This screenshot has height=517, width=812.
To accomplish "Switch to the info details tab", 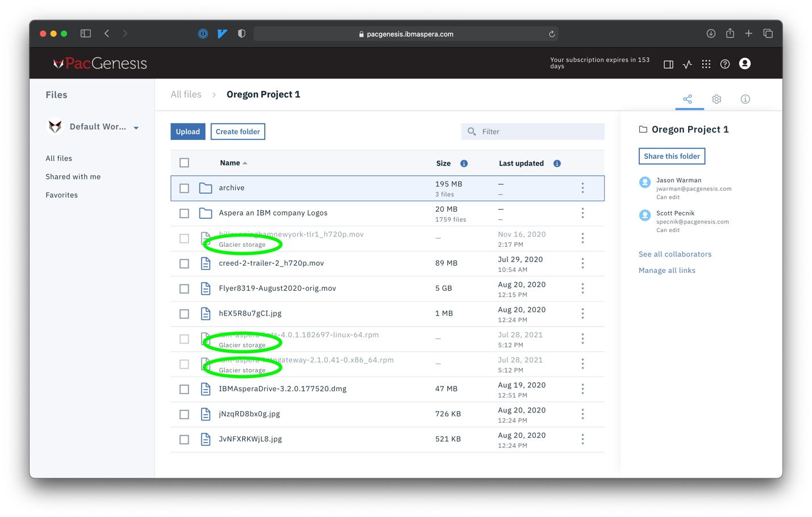I will click(x=746, y=99).
